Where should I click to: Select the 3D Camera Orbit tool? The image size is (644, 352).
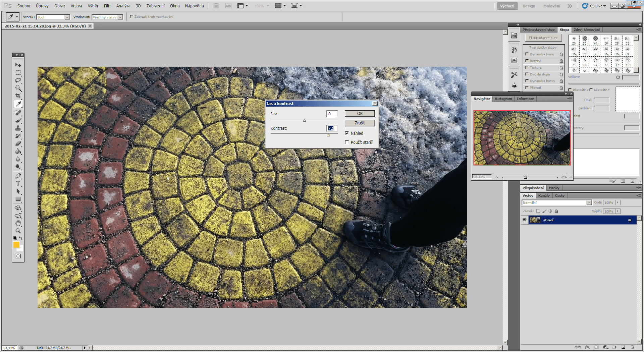pyautogui.click(x=18, y=216)
